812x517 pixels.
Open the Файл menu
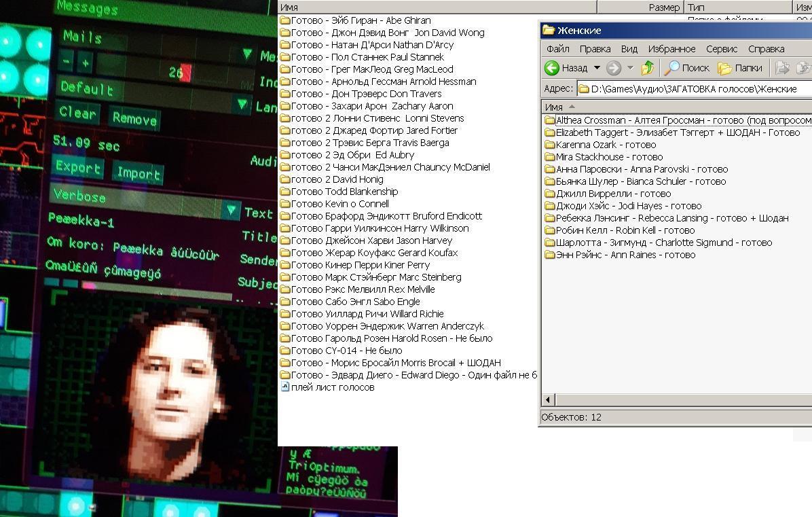(557, 49)
